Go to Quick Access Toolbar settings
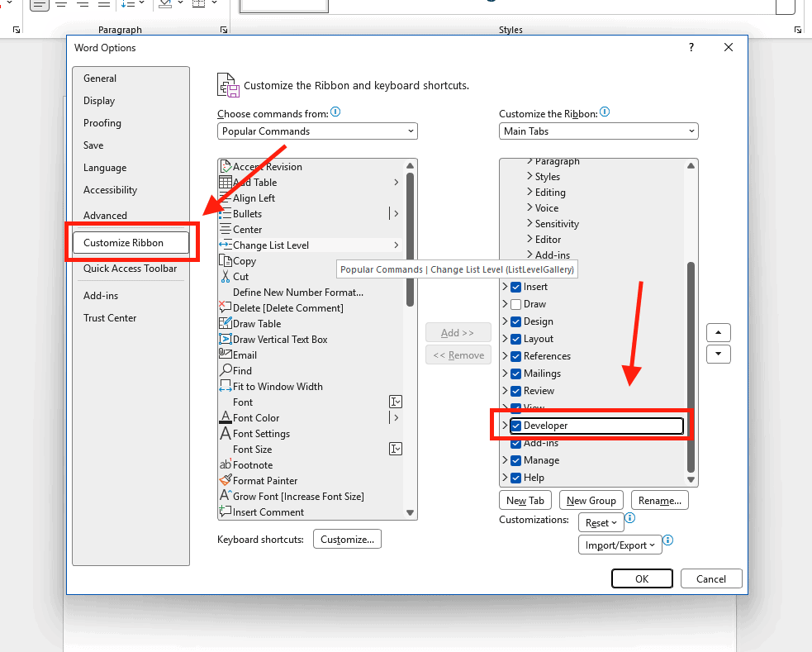The height and width of the screenshot is (652, 812). (x=130, y=269)
